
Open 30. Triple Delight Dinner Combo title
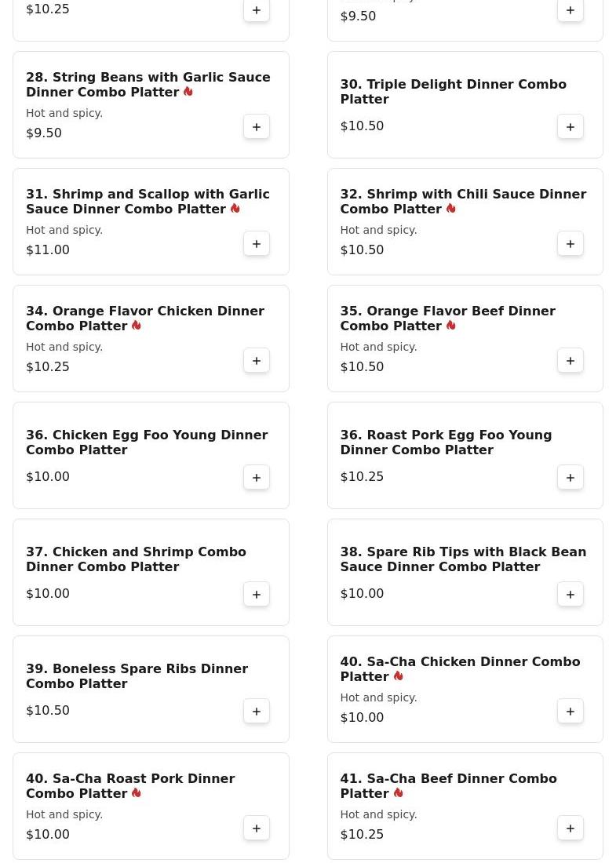click(x=453, y=92)
